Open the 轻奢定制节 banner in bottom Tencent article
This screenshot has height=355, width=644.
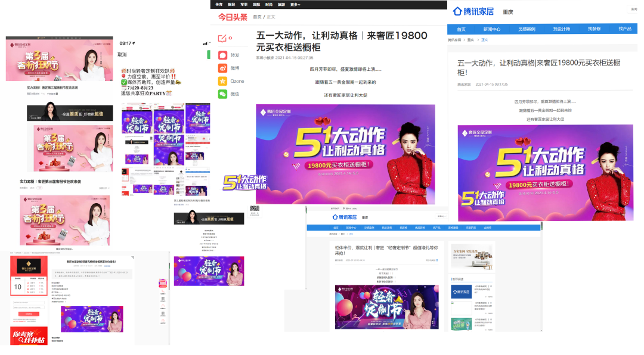[386, 307]
